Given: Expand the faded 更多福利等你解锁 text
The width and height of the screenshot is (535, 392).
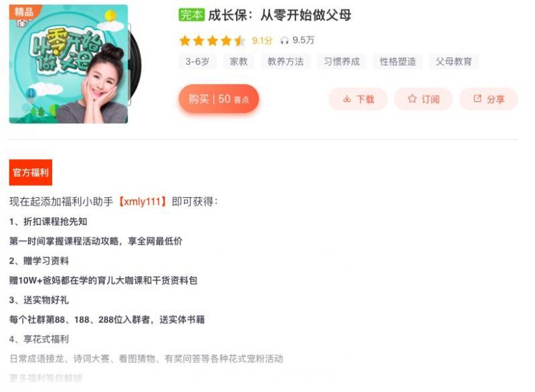Looking at the screenshot, I should (45, 378).
